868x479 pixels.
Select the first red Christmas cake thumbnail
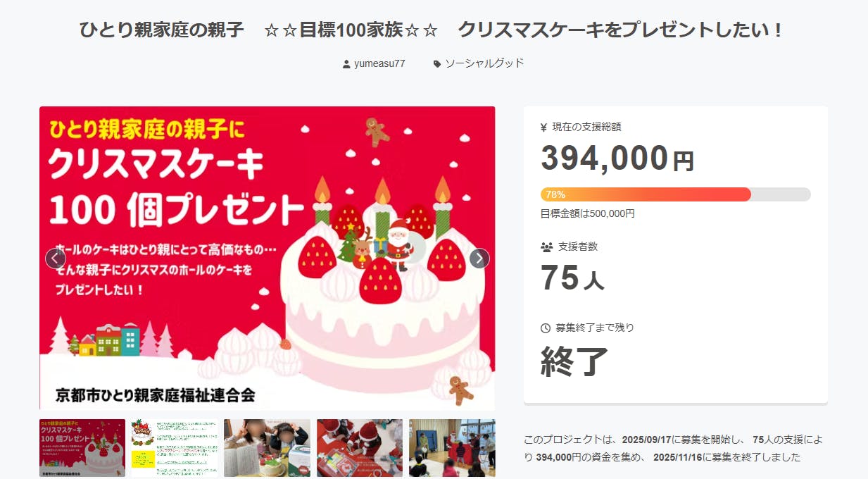coord(82,448)
